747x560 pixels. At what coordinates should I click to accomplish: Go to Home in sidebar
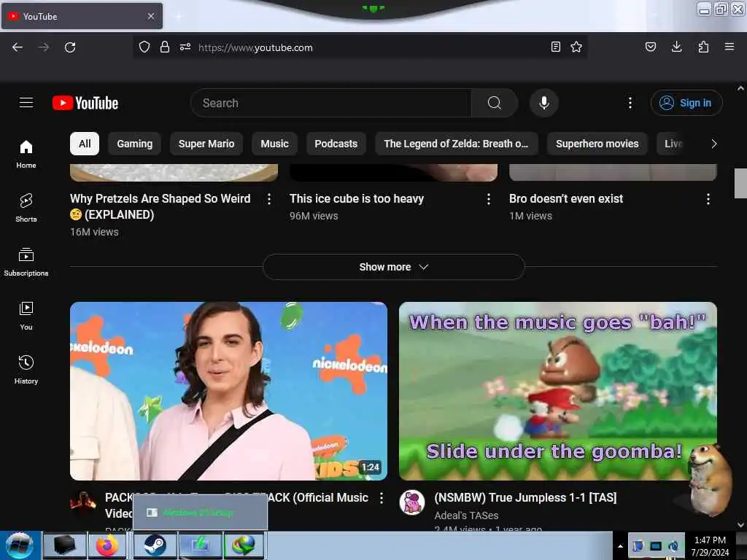[x=26, y=155]
